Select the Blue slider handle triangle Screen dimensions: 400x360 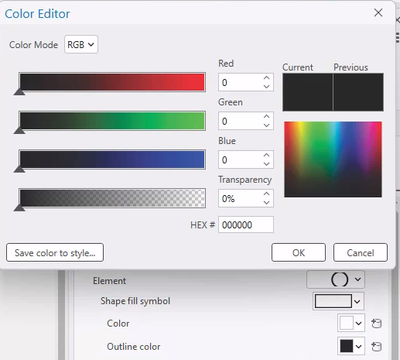tap(19, 169)
